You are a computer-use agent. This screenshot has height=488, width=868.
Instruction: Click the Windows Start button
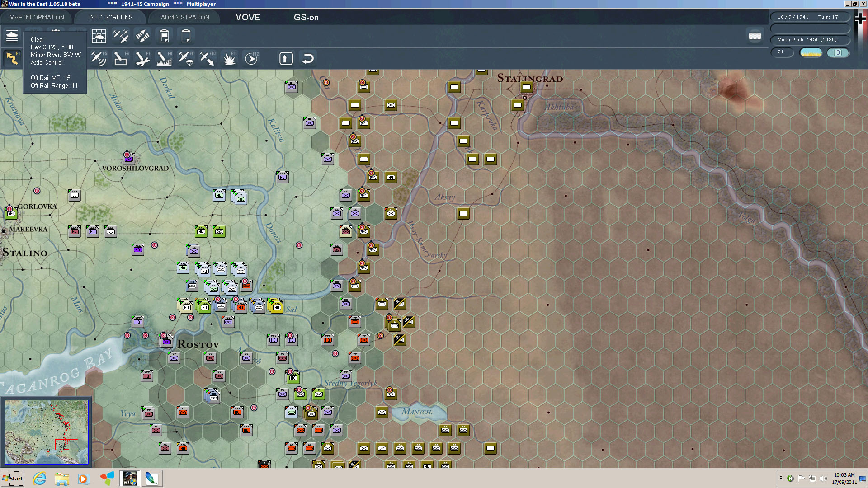coord(13,479)
